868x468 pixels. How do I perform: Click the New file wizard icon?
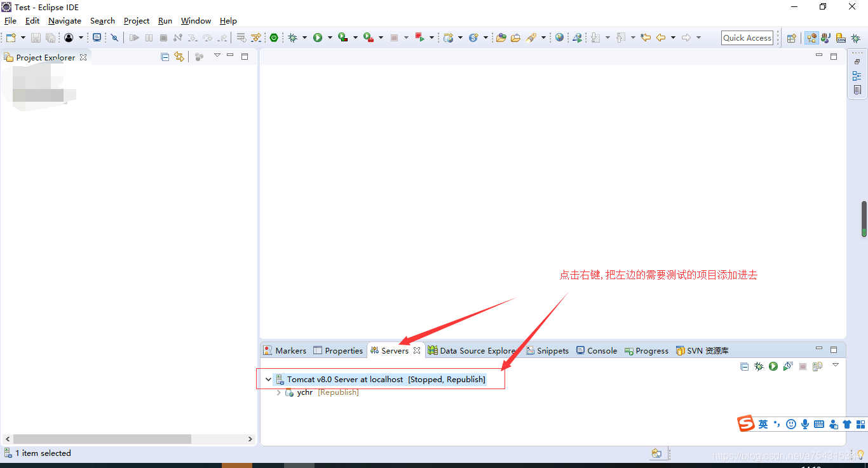click(11, 38)
